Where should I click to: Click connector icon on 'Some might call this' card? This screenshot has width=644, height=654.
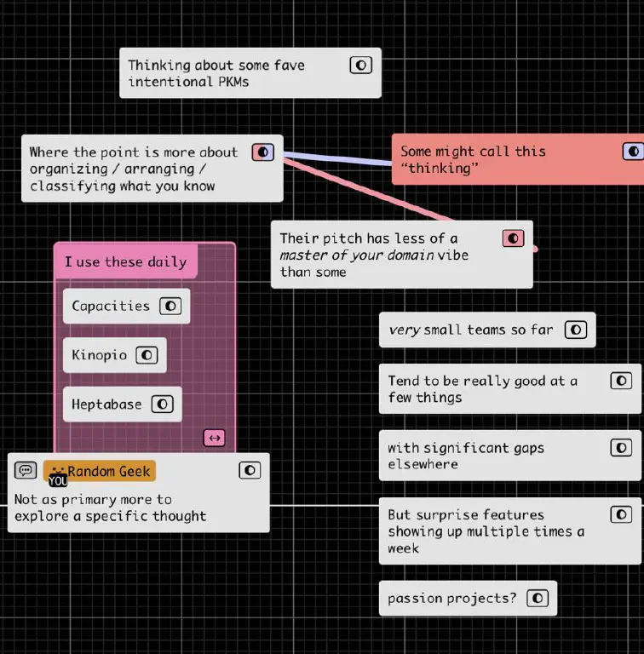pyautogui.click(x=633, y=152)
